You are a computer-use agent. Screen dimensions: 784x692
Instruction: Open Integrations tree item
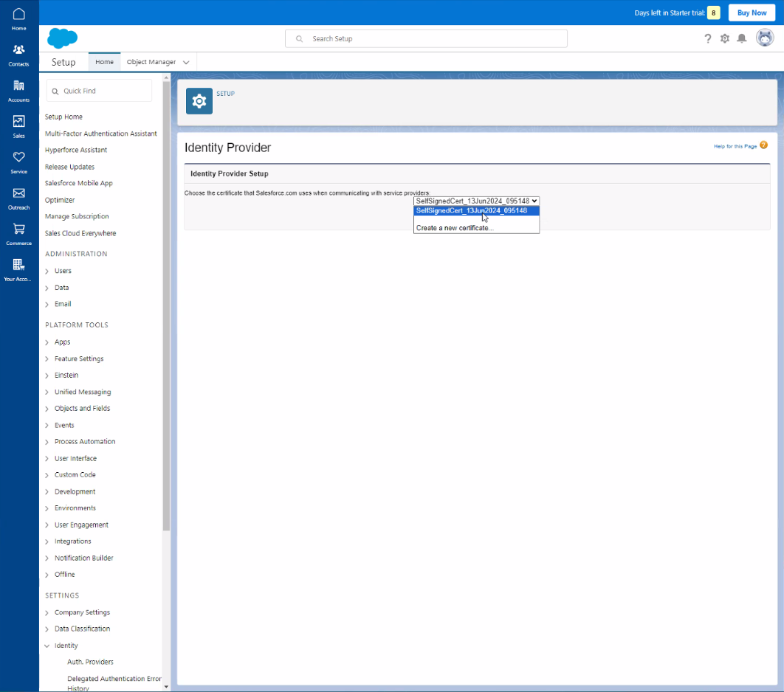click(73, 542)
